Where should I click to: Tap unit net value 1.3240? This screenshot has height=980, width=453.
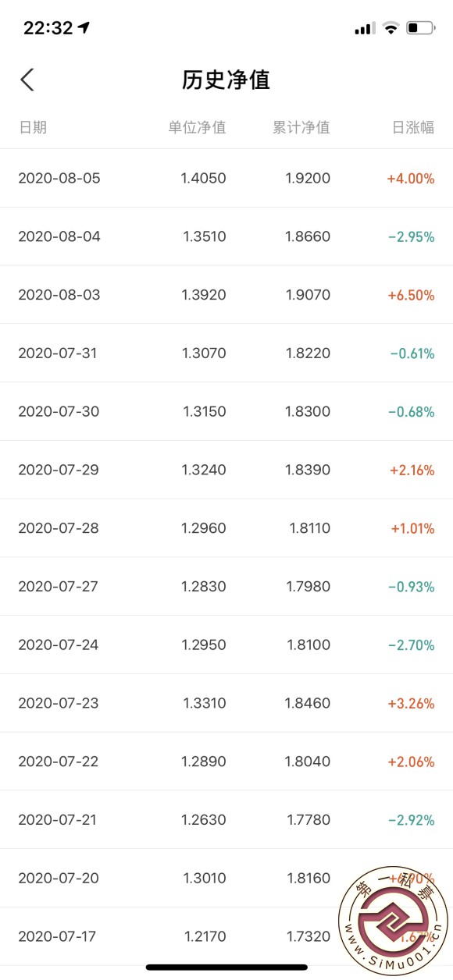pyautogui.click(x=205, y=470)
